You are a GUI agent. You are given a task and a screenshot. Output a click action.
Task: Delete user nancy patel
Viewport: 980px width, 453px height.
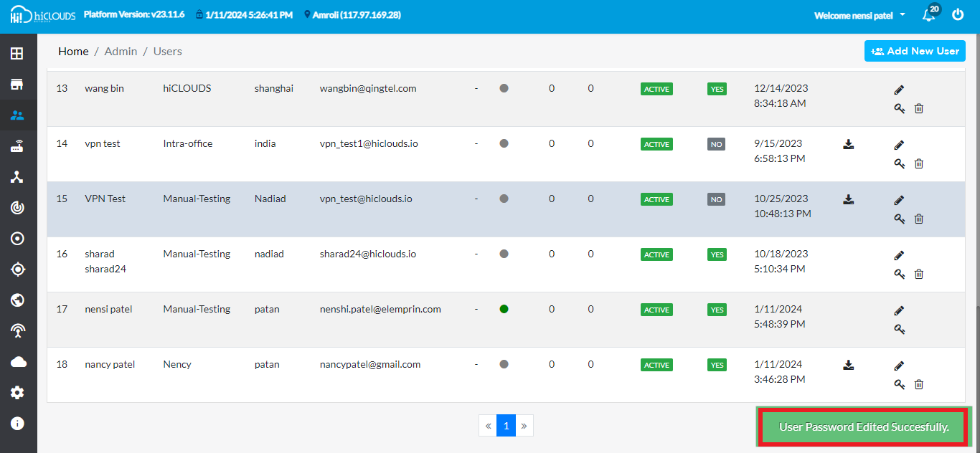click(x=919, y=384)
